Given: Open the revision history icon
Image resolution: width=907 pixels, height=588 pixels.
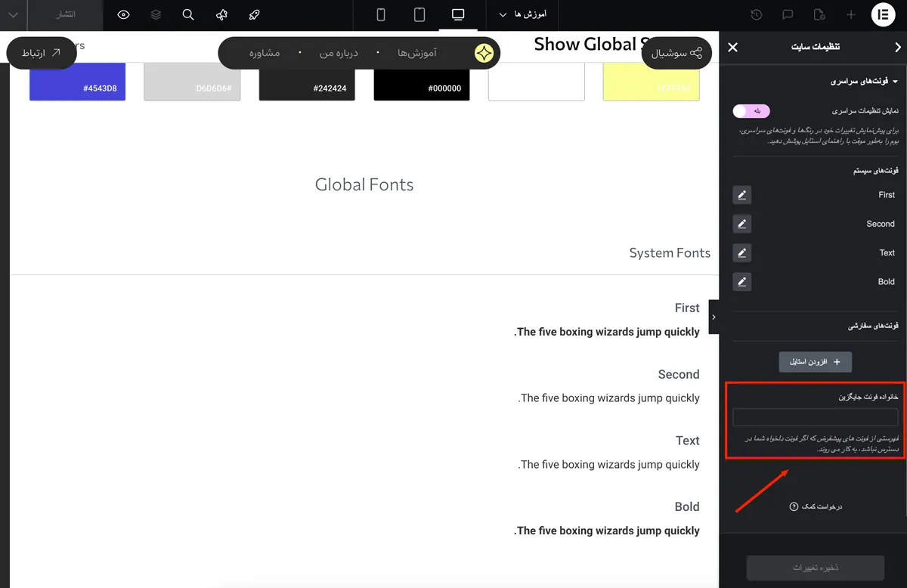Looking at the screenshot, I should (x=756, y=15).
